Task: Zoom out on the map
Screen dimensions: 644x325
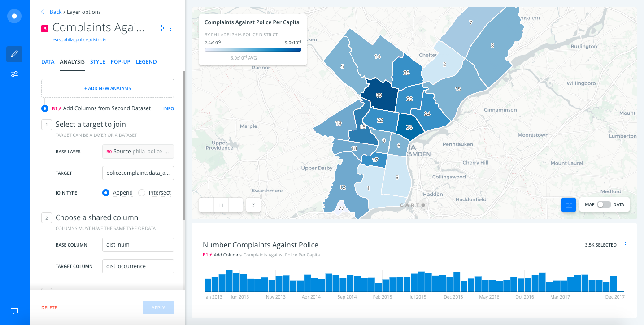Action: click(x=206, y=205)
